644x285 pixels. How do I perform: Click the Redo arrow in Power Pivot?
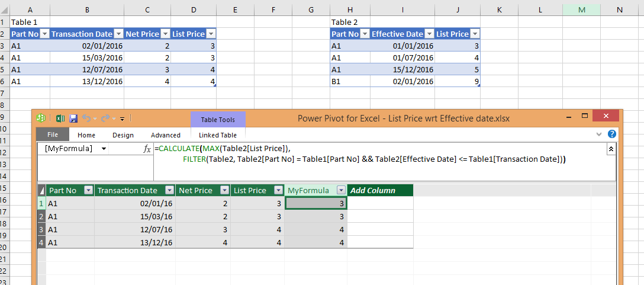(x=105, y=119)
